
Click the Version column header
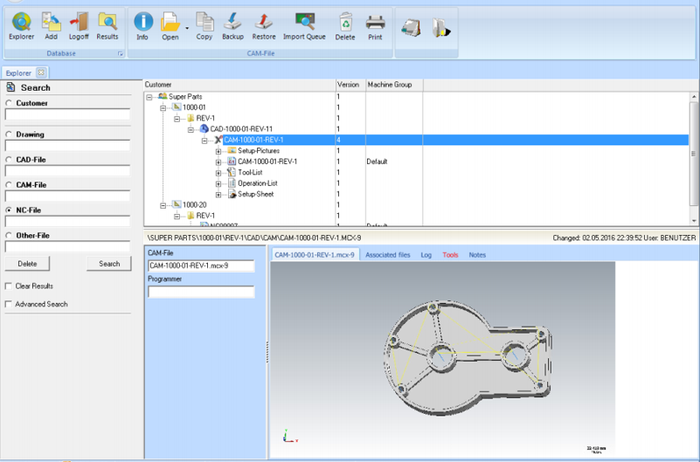[x=351, y=85]
